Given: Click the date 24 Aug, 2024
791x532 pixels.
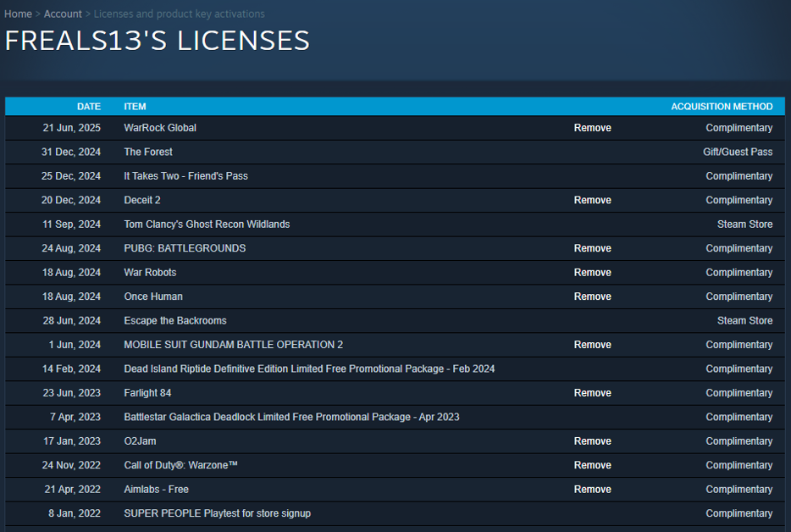Looking at the screenshot, I should pos(71,248).
